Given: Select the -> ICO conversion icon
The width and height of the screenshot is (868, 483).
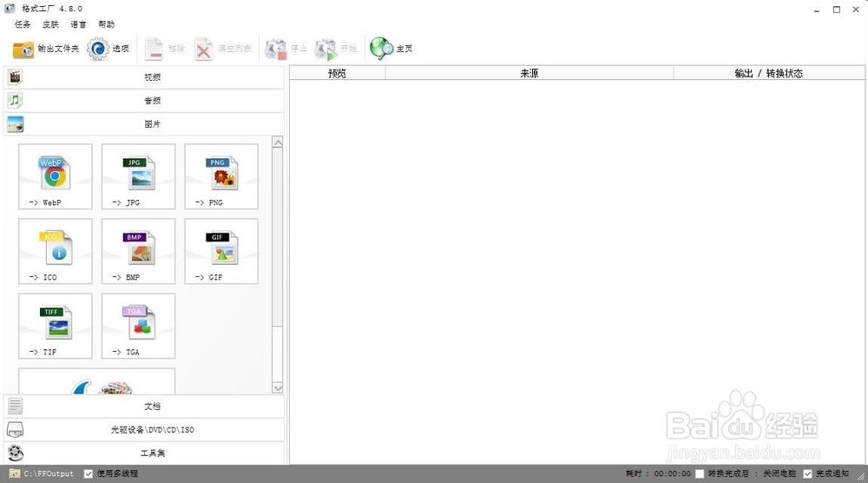Looking at the screenshot, I should click(x=56, y=251).
